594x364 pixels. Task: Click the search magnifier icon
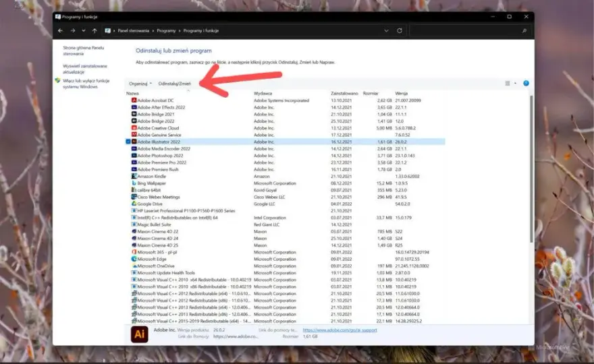(x=524, y=30)
